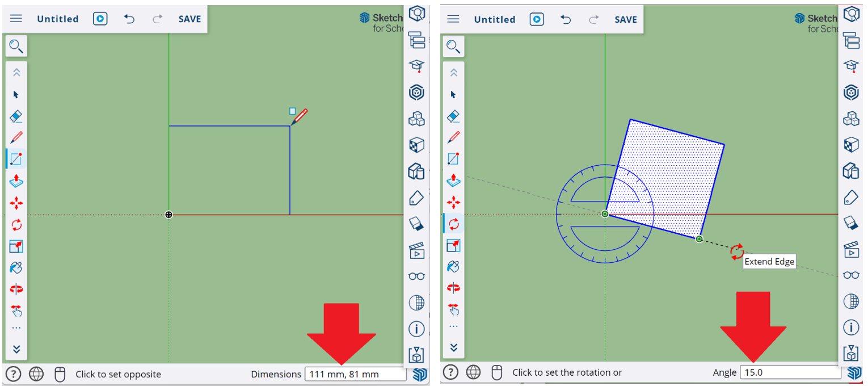Screen dimensions: 868x386
Task: Open the hamburger menu in the right screenshot
Action: click(x=453, y=19)
